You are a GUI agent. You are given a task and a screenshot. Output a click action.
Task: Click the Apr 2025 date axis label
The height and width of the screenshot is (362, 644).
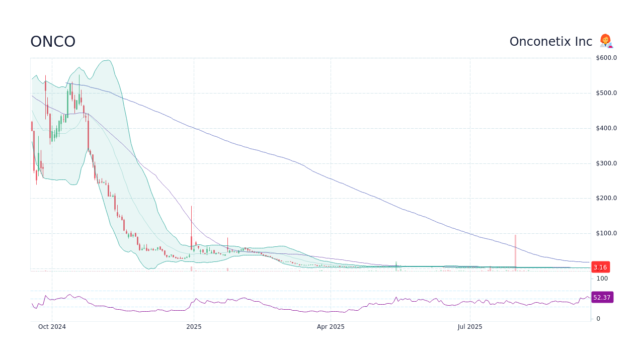tap(331, 326)
